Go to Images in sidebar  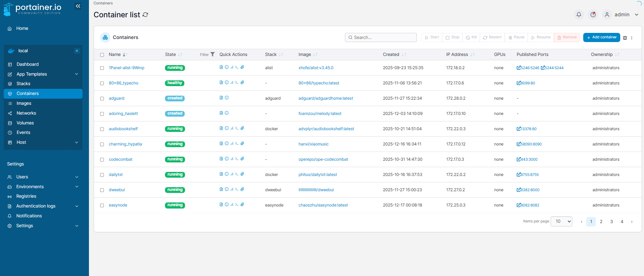pos(24,103)
